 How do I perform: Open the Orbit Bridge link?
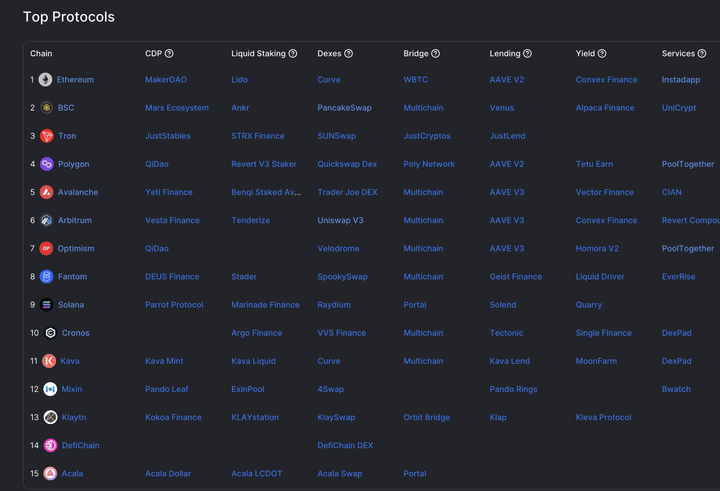(x=427, y=417)
